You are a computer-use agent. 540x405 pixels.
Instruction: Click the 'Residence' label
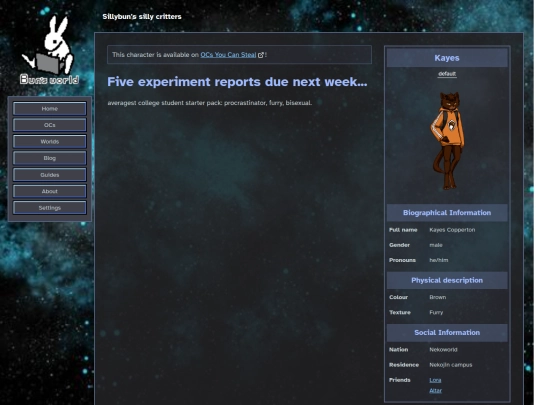pos(404,365)
